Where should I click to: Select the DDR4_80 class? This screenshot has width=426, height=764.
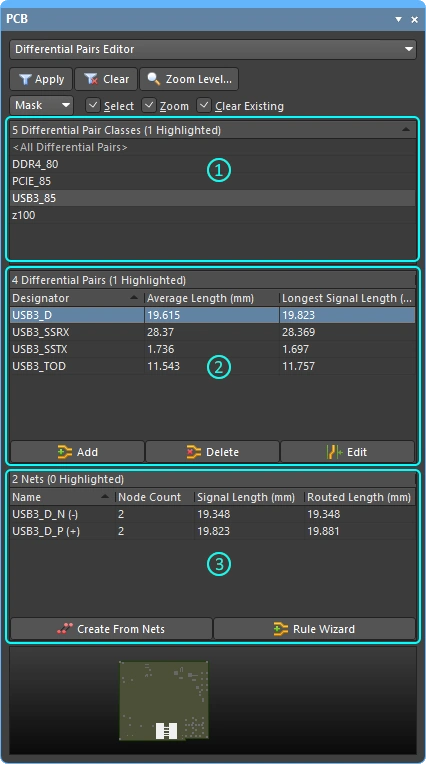pos(213,164)
